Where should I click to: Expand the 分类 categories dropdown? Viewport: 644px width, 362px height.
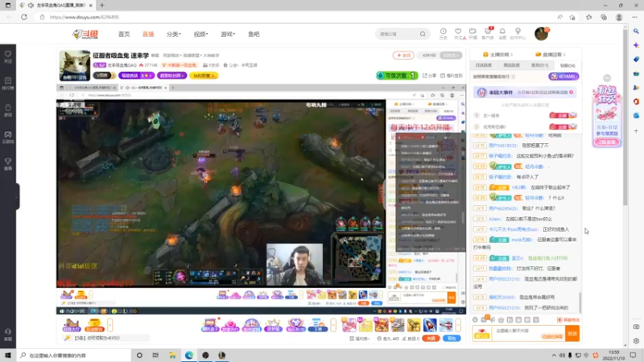tap(173, 34)
